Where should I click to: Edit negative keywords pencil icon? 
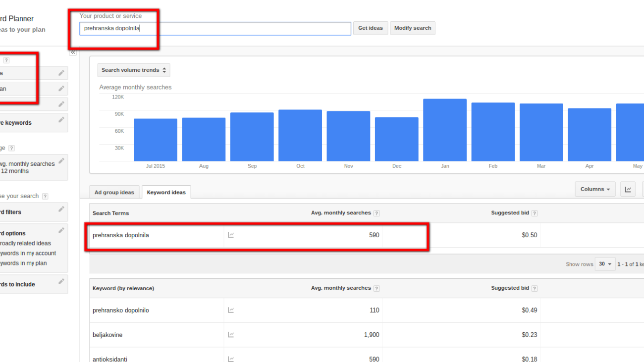tap(61, 120)
